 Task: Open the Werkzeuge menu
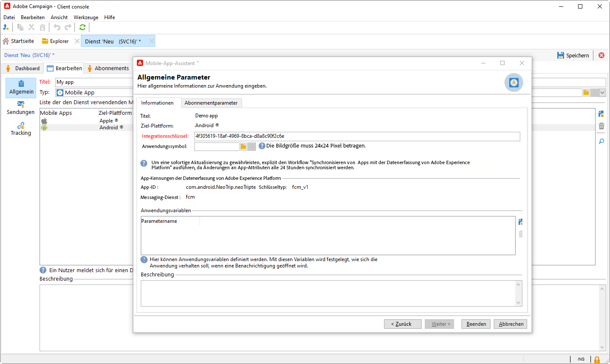(86, 17)
